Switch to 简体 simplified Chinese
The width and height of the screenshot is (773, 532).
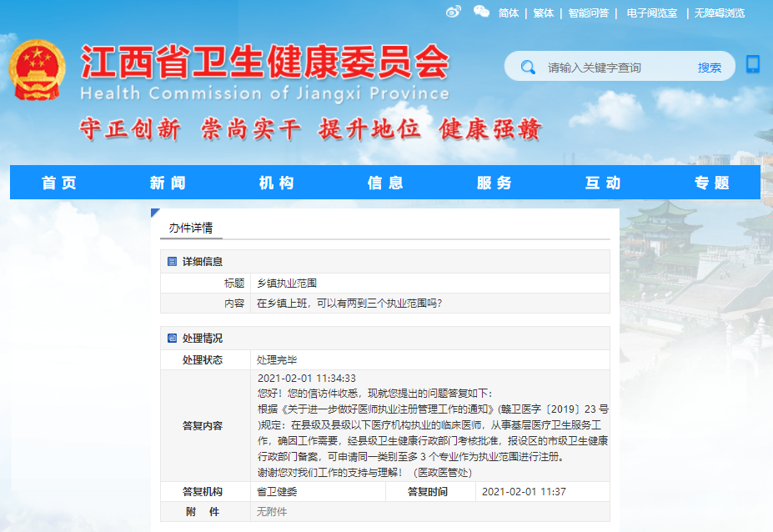coord(509,13)
